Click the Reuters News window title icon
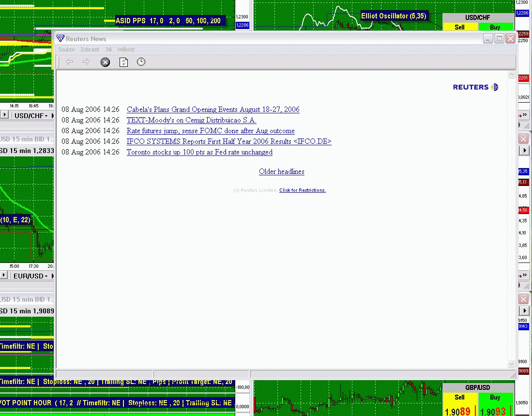This screenshot has width=532, height=416. click(61, 38)
